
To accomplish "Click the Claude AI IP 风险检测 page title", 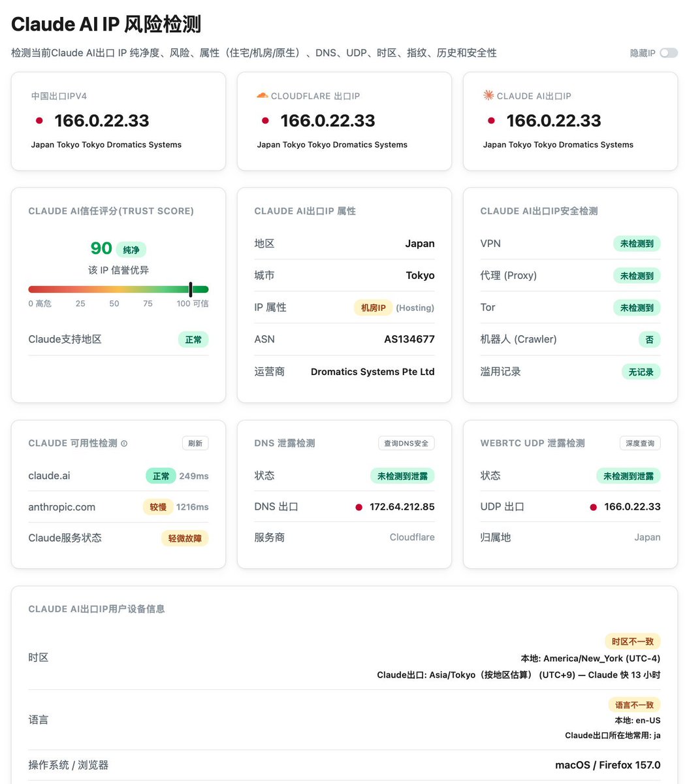I will point(106,24).
